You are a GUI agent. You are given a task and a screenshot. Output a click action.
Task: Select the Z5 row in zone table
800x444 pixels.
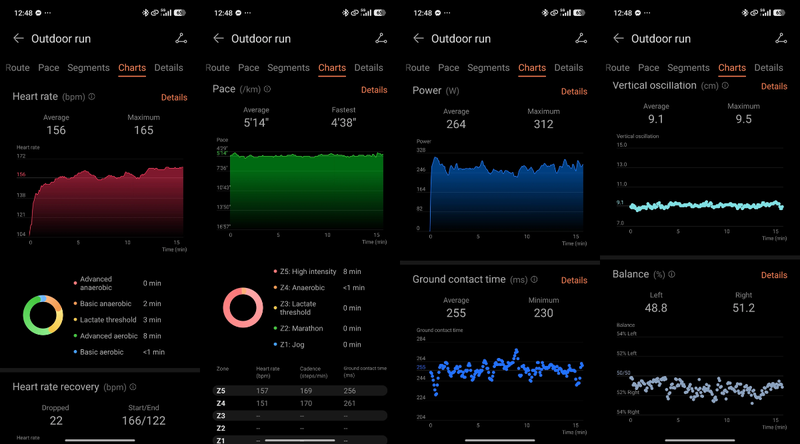click(299, 391)
